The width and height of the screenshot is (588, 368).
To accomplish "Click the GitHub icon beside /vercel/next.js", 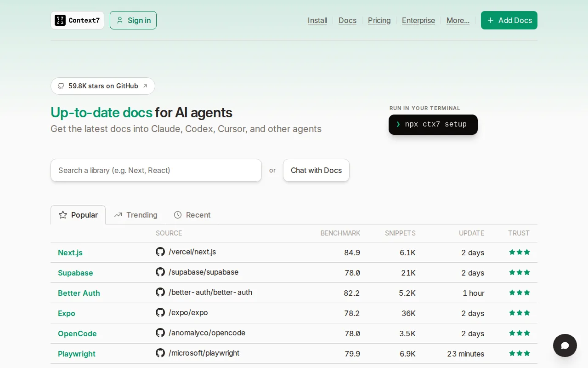I will (x=160, y=252).
